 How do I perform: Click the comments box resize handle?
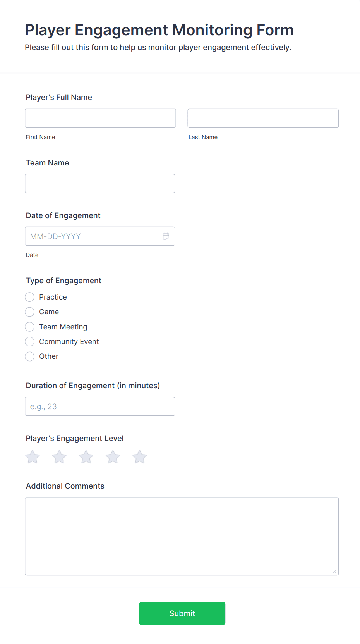click(x=334, y=571)
